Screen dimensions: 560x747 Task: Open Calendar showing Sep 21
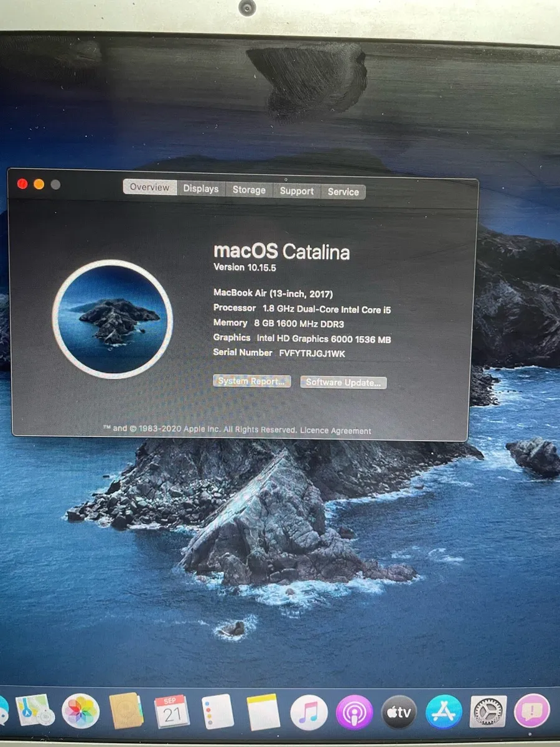[172, 711]
